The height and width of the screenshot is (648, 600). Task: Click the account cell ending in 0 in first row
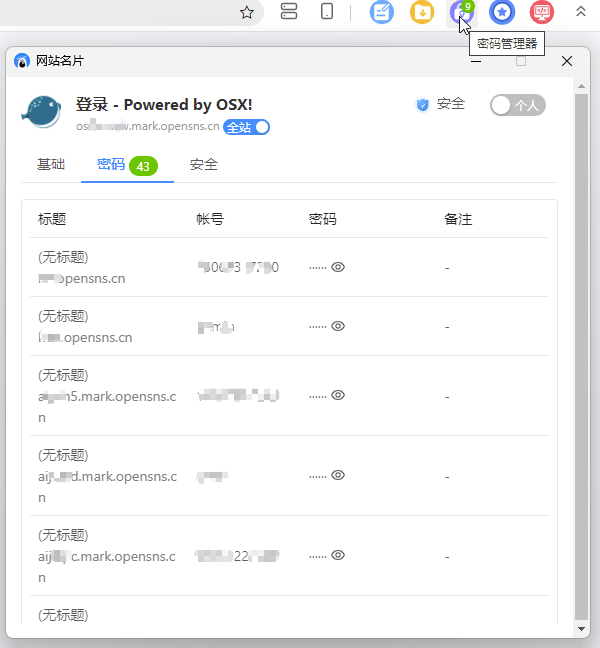(x=238, y=267)
